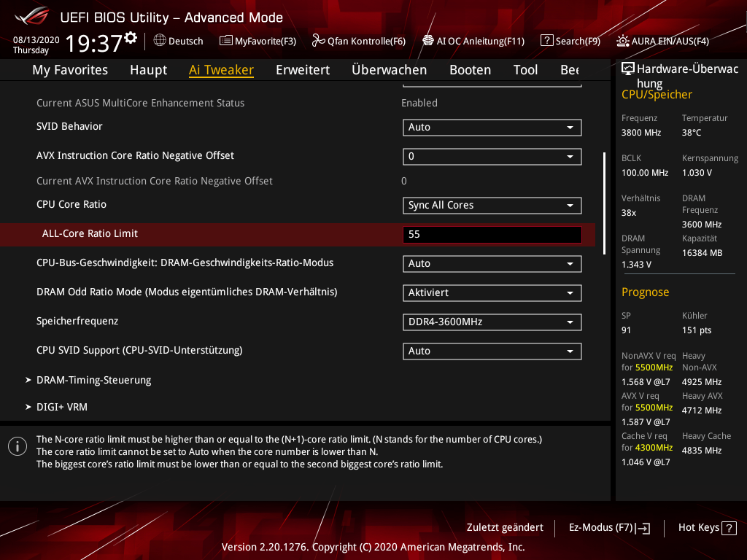Click the CPU/Speicher heading

657,95
